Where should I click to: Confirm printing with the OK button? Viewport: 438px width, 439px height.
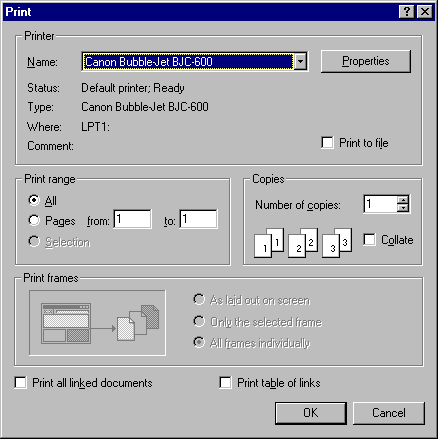pos(311,413)
